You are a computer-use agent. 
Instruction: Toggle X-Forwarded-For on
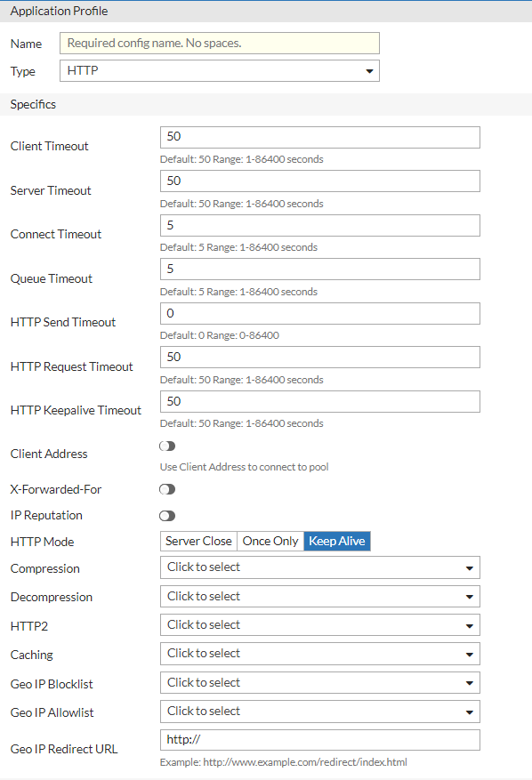[x=167, y=488]
